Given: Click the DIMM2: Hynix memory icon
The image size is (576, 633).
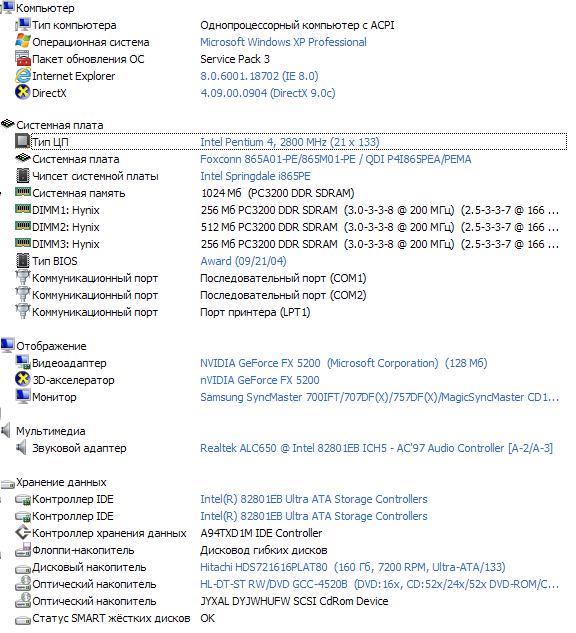Looking at the screenshot, I should coord(23,226).
